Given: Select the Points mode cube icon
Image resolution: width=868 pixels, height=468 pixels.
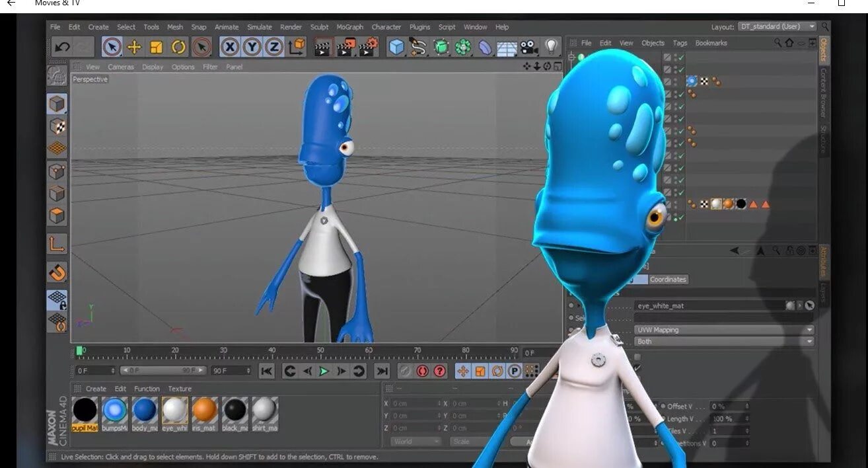Looking at the screenshot, I should (57, 172).
